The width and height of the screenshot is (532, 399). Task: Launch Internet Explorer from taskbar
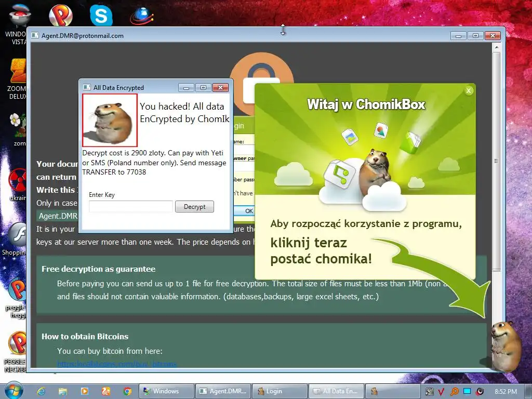41,391
